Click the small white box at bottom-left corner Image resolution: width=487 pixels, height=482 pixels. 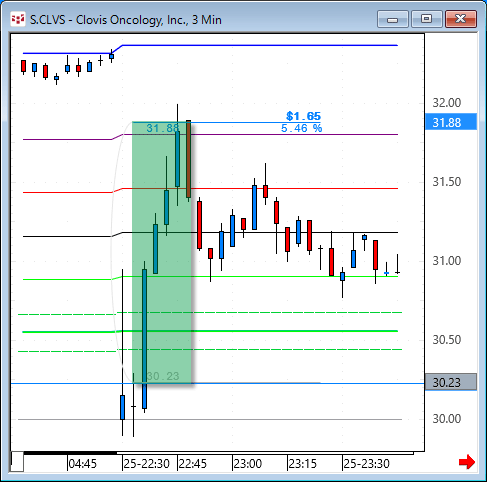tap(17, 462)
